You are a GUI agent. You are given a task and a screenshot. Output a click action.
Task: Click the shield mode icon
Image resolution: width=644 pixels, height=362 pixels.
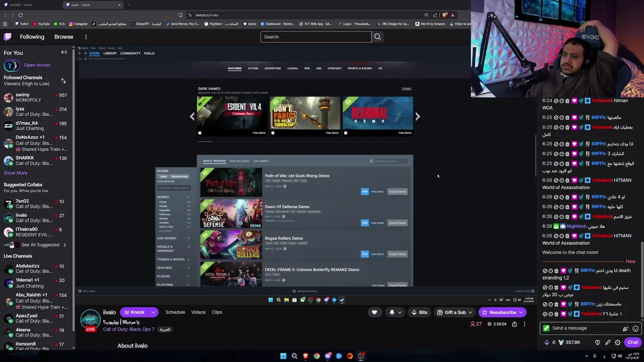597,342
